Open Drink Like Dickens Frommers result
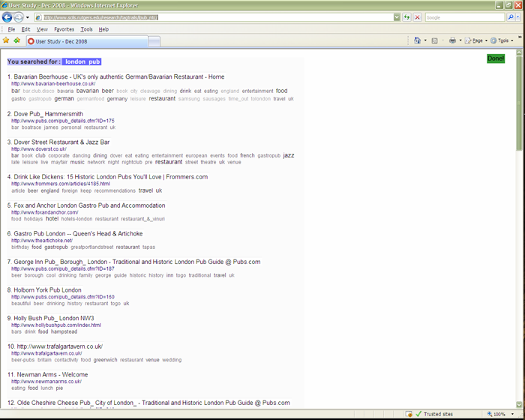The width and height of the screenshot is (525, 420). (x=110, y=177)
